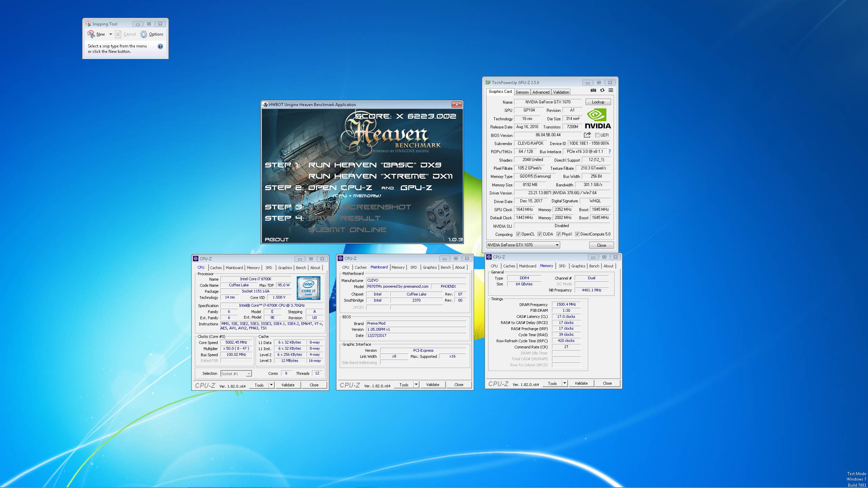Toggle the UEFI checkbox in GPU-Z

[597, 135]
